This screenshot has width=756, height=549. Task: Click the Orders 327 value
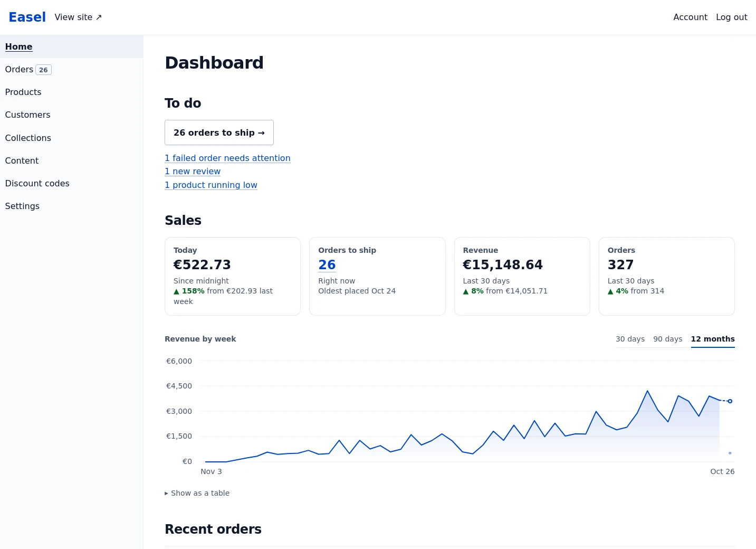coord(620,265)
